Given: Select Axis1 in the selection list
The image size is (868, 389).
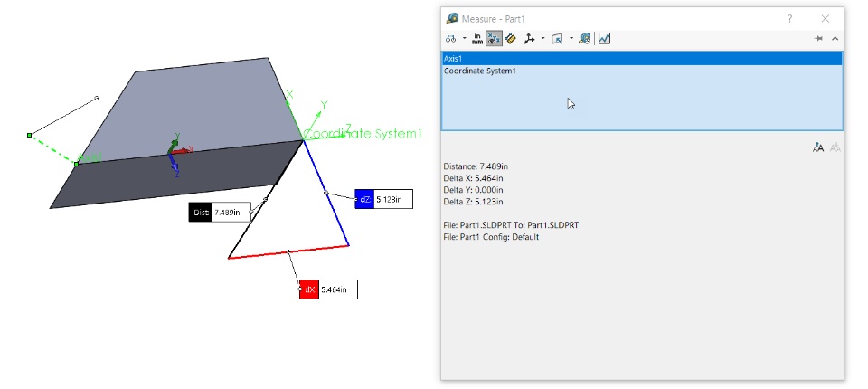Looking at the screenshot, I should (642, 59).
